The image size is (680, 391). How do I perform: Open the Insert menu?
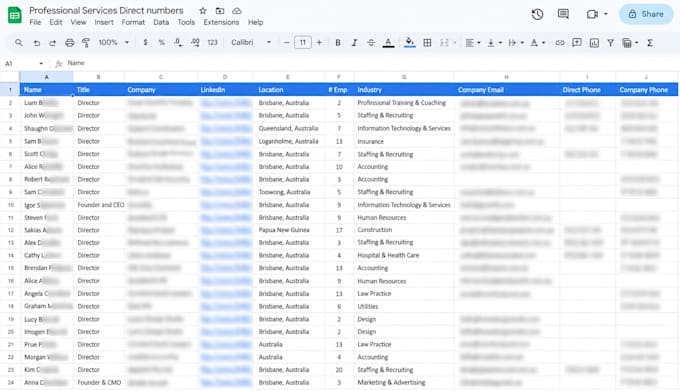coord(104,22)
